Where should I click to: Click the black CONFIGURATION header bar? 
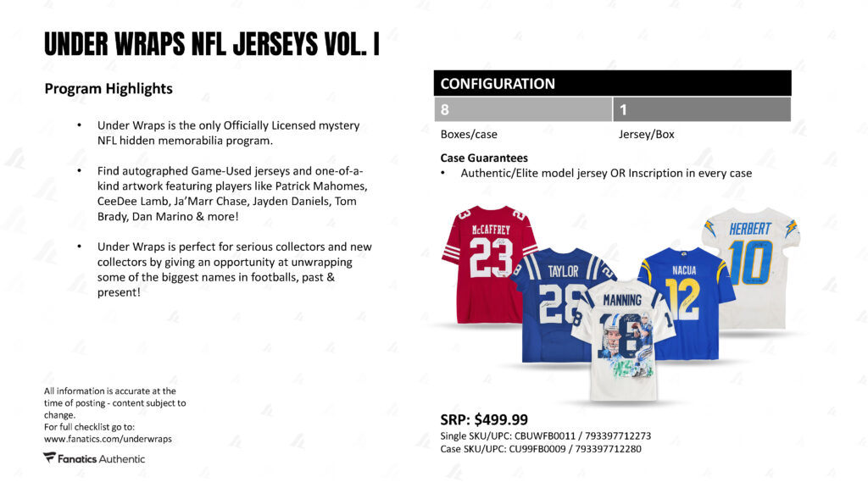(612, 83)
